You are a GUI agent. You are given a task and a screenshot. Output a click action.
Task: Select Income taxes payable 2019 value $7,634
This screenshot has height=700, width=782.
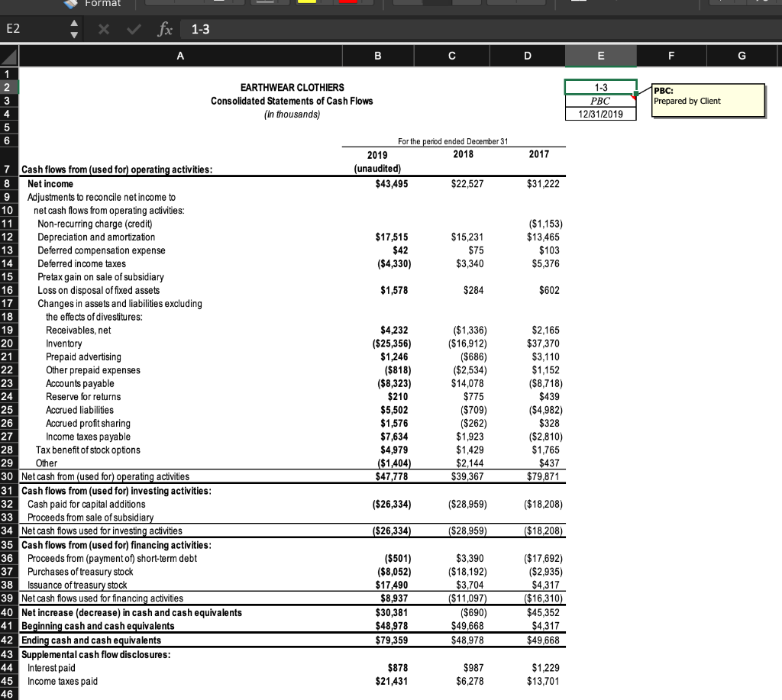point(394,437)
